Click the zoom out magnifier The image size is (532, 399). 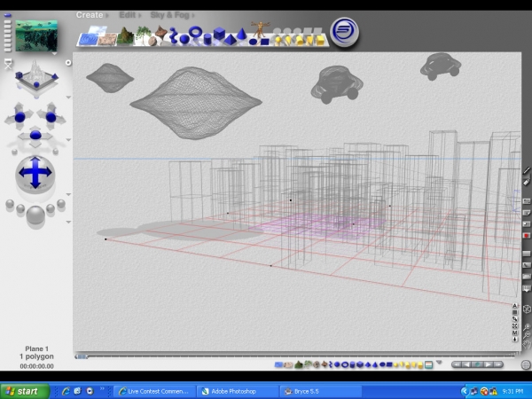coord(526,335)
